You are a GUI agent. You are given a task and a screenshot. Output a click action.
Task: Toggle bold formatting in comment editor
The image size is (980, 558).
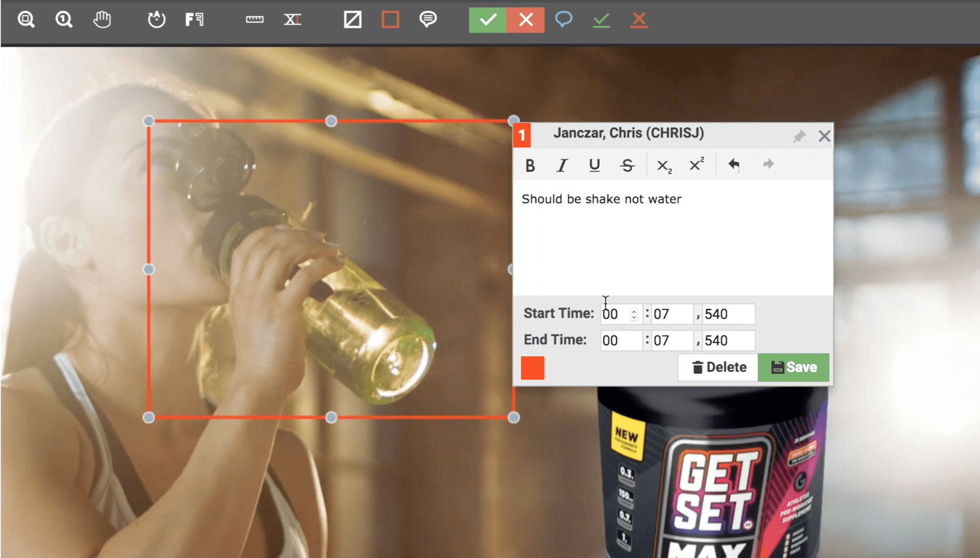pyautogui.click(x=530, y=165)
